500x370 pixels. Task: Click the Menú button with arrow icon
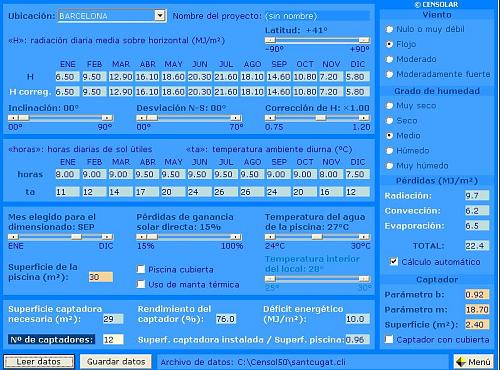point(473,362)
